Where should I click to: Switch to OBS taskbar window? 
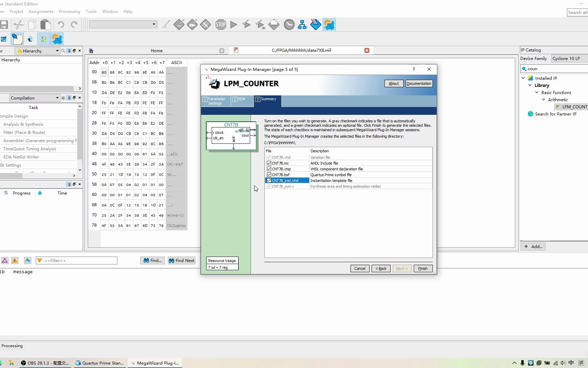45,363
